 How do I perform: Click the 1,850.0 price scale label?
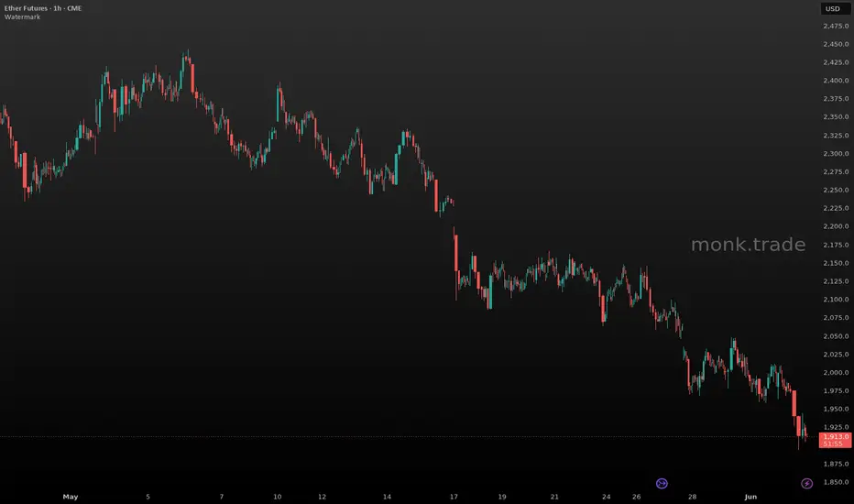pos(836,482)
